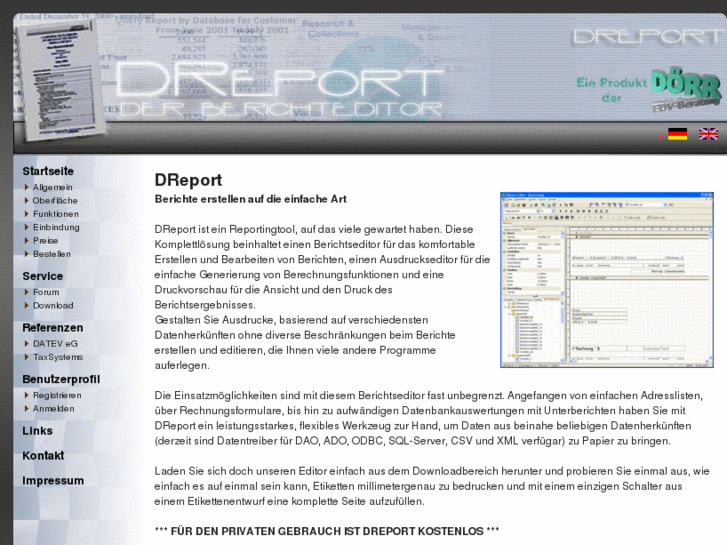
Task: Click arrow bullet beside Registrieren
Action: [26, 395]
